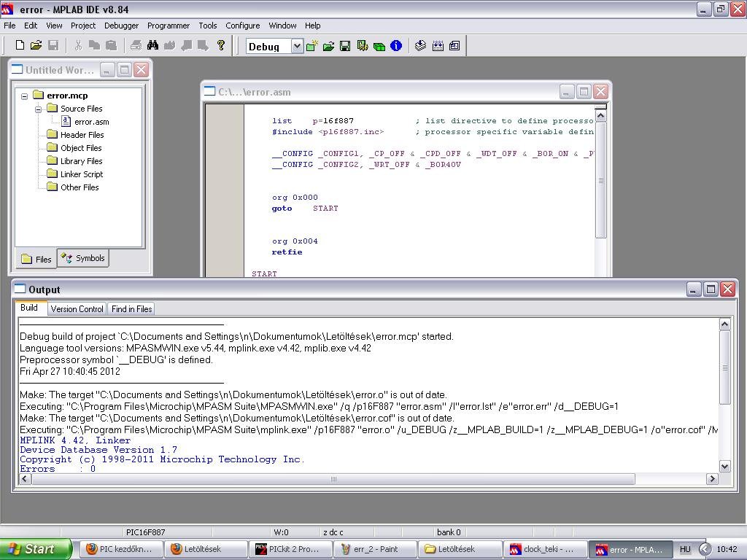Click the Windows Start button
Image resolution: width=747 pixels, height=560 pixels.
pyautogui.click(x=35, y=549)
